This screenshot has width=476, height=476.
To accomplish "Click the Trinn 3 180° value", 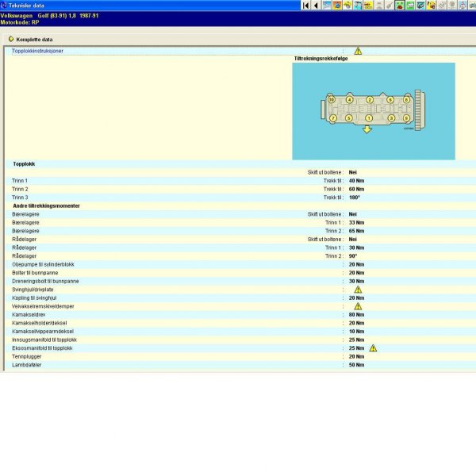I will coord(354,198).
